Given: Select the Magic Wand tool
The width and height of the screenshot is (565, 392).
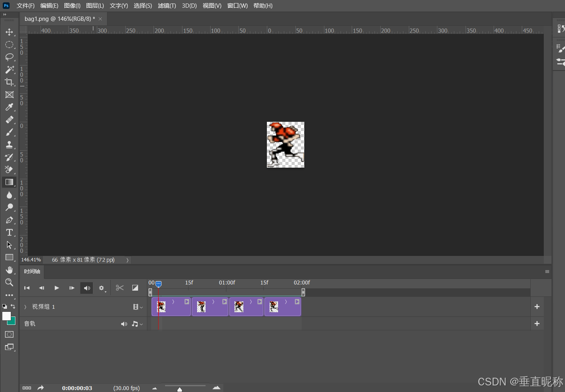Looking at the screenshot, I should tap(9, 70).
